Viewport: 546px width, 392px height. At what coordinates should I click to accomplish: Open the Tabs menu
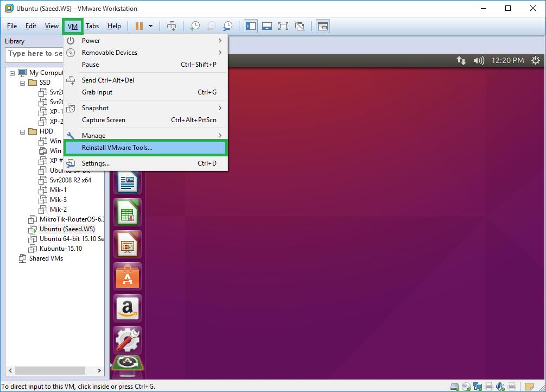[x=92, y=26]
